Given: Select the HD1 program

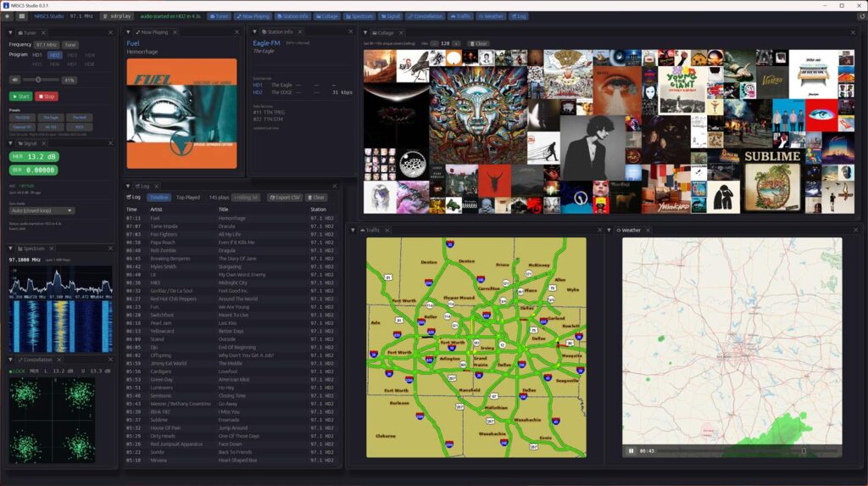Looking at the screenshot, I should (37, 55).
